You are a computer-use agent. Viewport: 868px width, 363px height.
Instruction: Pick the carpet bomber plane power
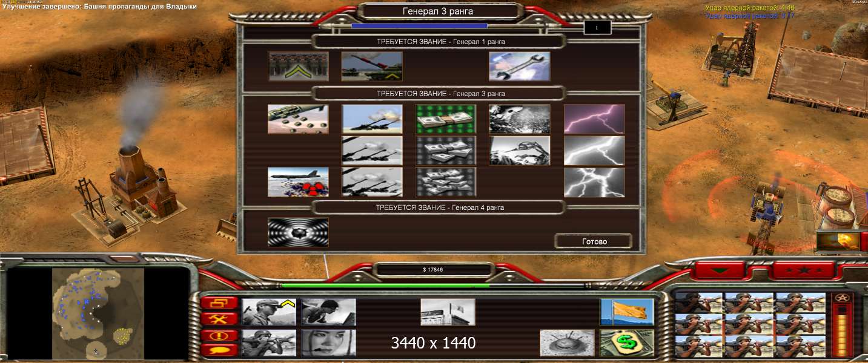[298, 182]
